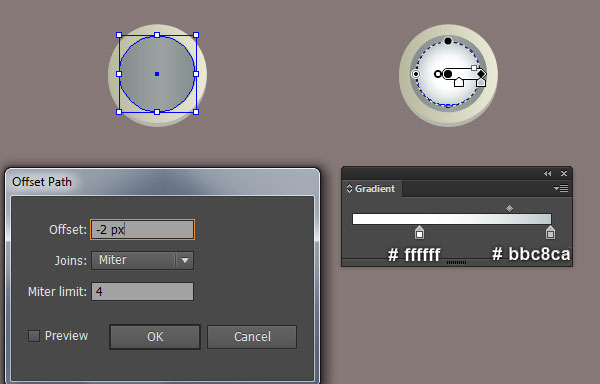This screenshot has width=600, height=384.
Task: Click the Miter limit input field
Action: tap(142, 291)
